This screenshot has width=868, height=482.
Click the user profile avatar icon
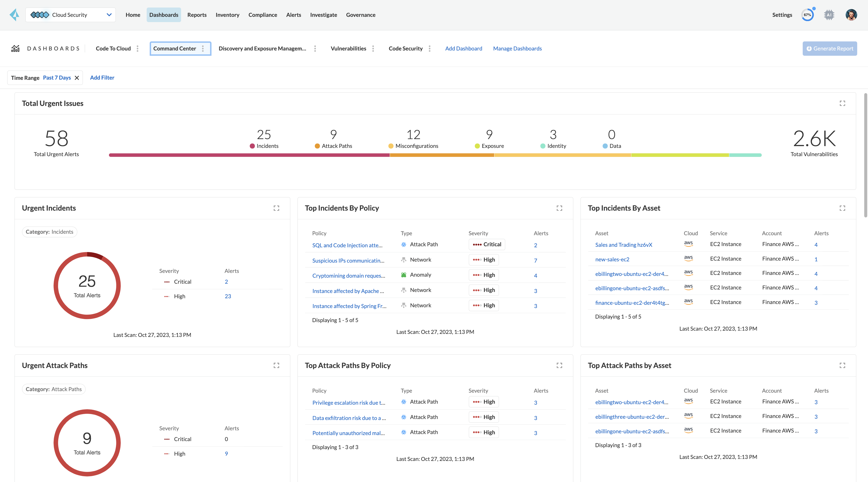[x=851, y=15]
